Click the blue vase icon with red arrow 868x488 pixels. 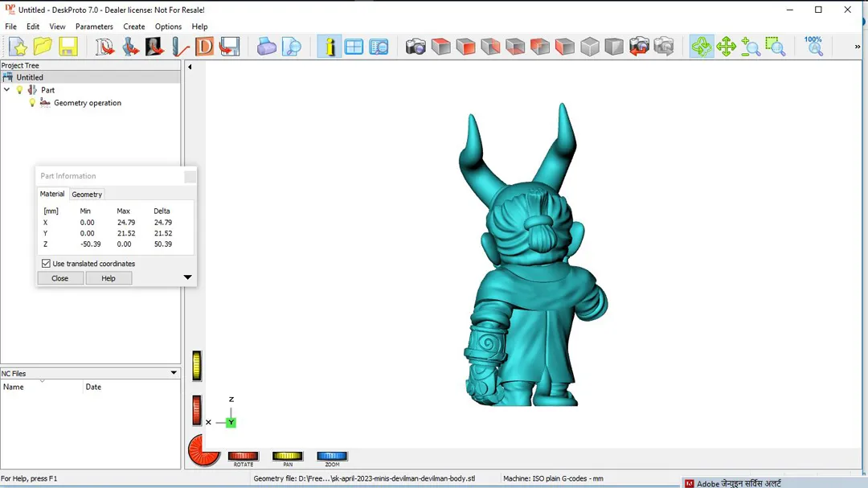pos(129,47)
